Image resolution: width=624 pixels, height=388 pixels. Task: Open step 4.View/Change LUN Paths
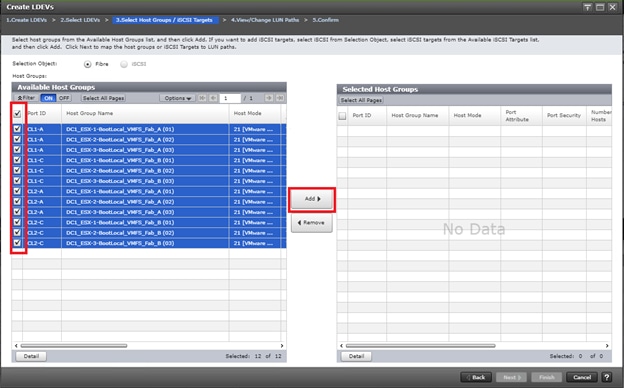(x=265, y=20)
